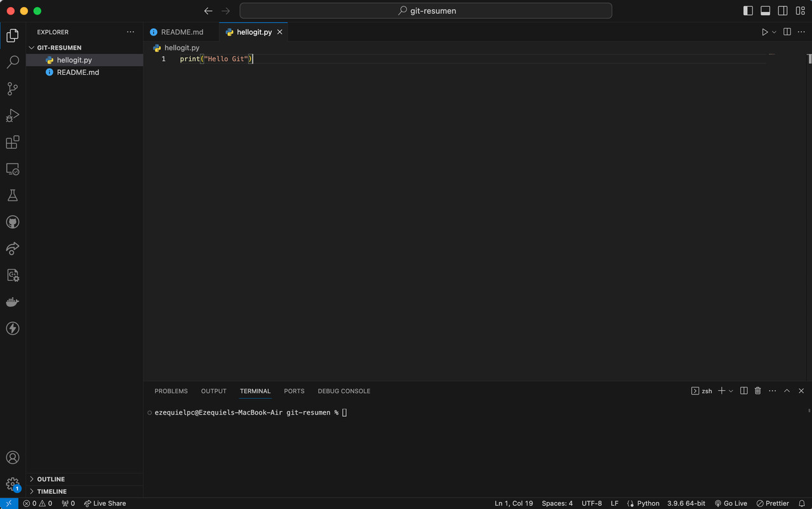Toggle the bottom panel visibility
The width and height of the screenshot is (812, 509).
(766, 11)
